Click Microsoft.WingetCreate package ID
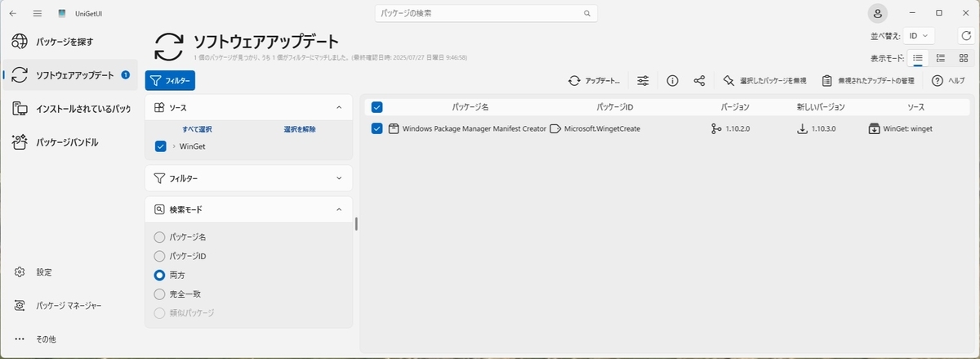The height and width of the screenshot is (359, 980). coord(602,128)
